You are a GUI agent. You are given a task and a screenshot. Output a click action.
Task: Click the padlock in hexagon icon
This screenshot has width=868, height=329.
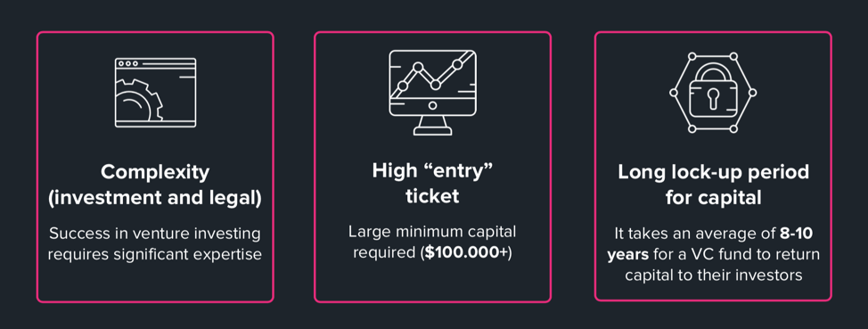712,93
